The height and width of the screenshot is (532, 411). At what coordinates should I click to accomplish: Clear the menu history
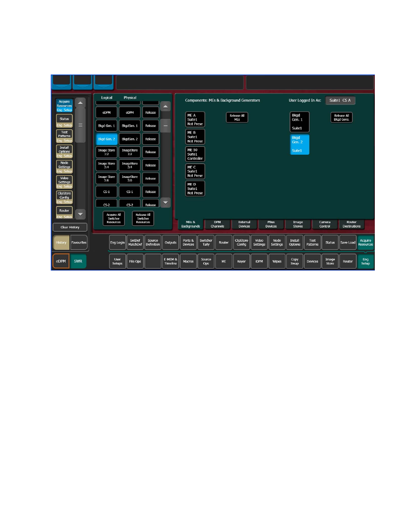click(x=70, y=227)
